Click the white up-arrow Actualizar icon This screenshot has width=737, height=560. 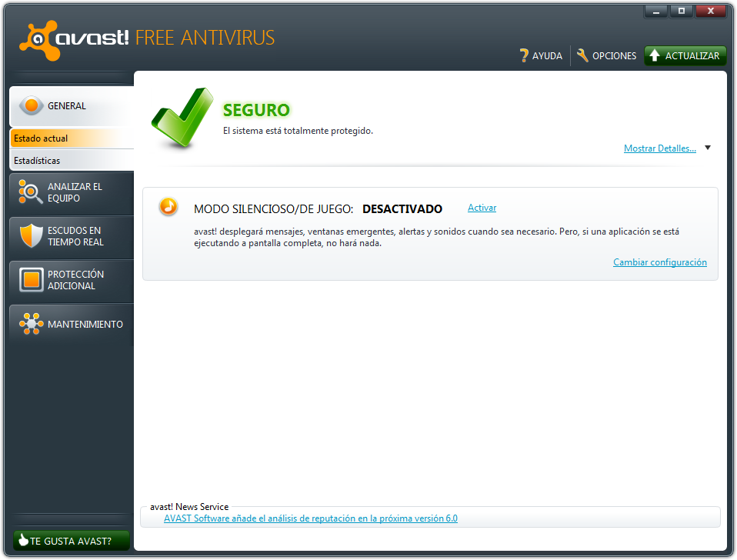pos(654,55)
